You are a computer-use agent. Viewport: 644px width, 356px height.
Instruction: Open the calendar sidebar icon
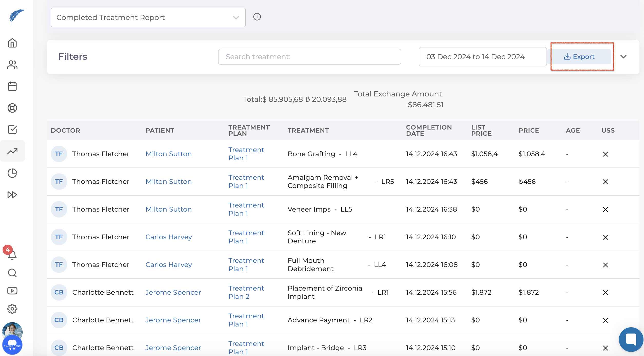12,86
